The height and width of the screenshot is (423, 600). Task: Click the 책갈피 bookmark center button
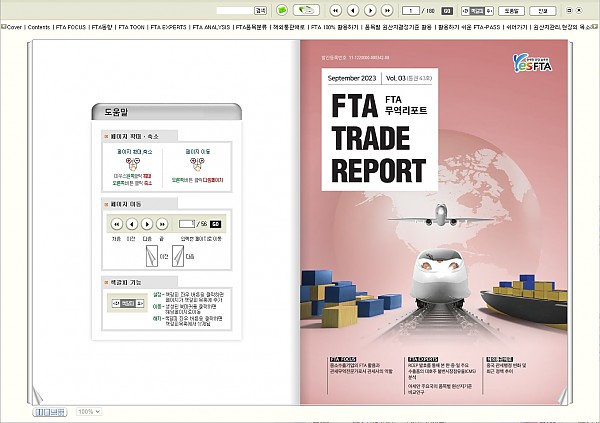[477, 11]
